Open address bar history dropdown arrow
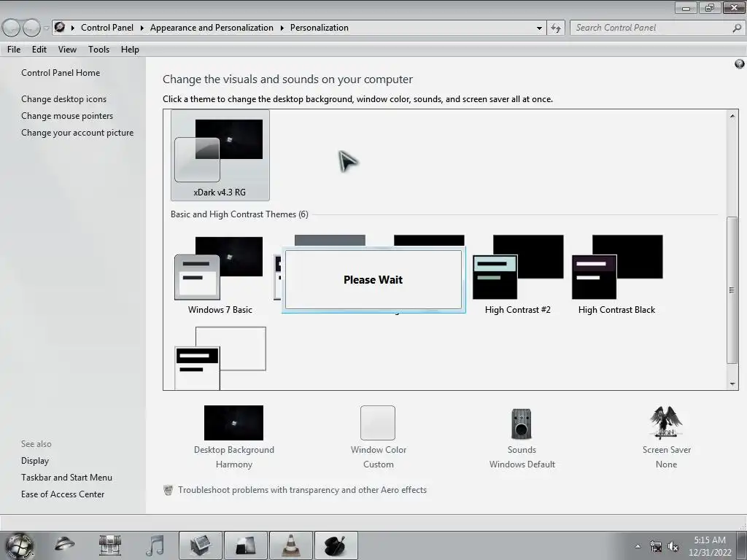The width and height of the screenshot is (747, 560). [x=539, y=28]
